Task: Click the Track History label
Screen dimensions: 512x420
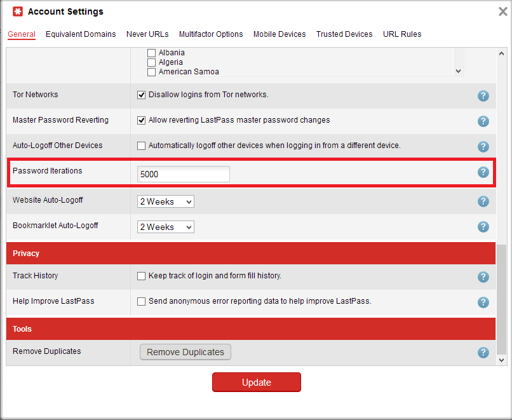Action: click(x=36, y=276)
